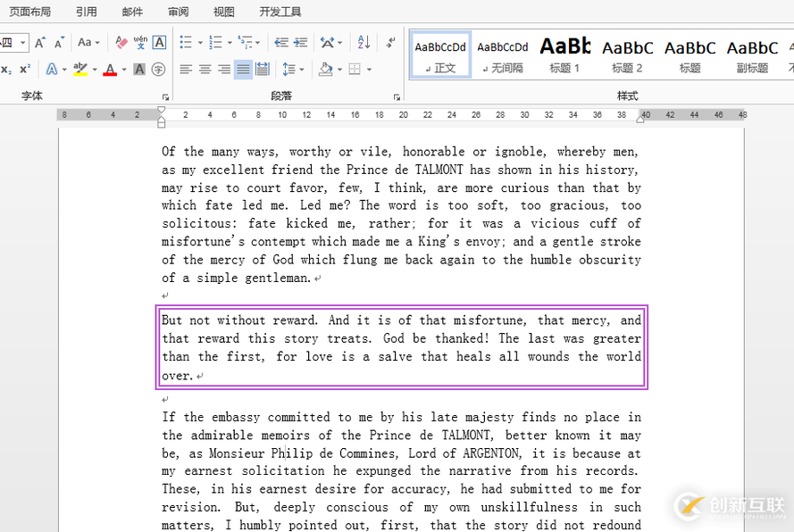Screen dimensions: 794x532
Task: Apply distributed alignment
Action: coord(263,70)
